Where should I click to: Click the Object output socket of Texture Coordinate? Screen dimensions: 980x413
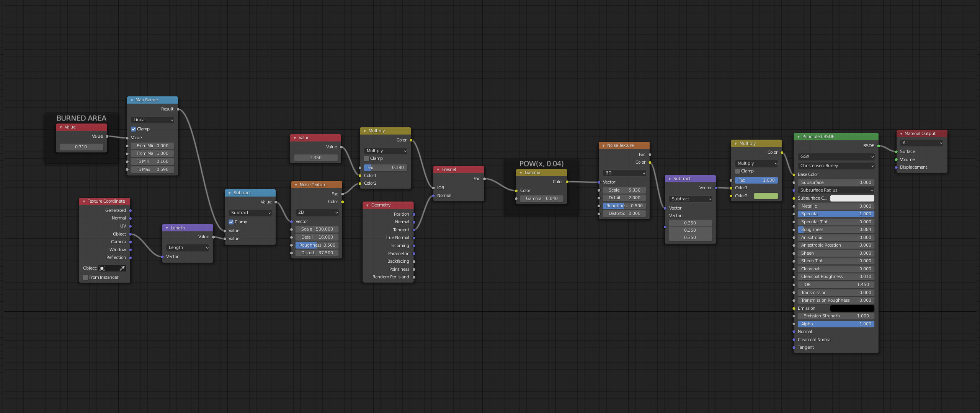pos(130,234)
